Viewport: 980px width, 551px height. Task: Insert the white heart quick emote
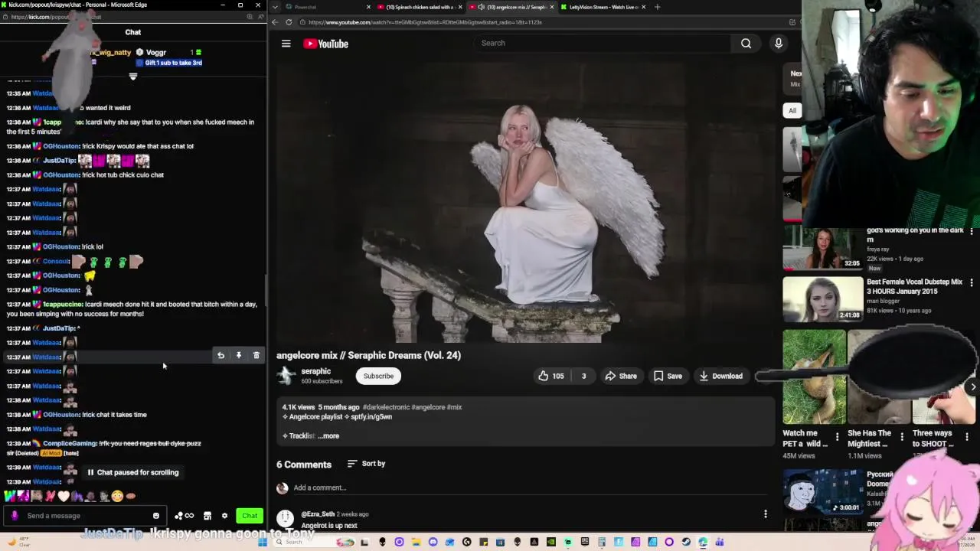coord(64,496)
